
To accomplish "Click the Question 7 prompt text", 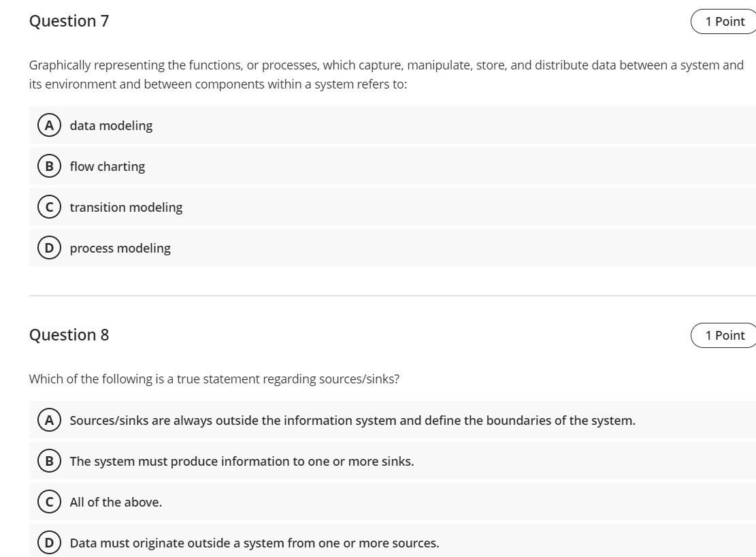I will (386, 74).
